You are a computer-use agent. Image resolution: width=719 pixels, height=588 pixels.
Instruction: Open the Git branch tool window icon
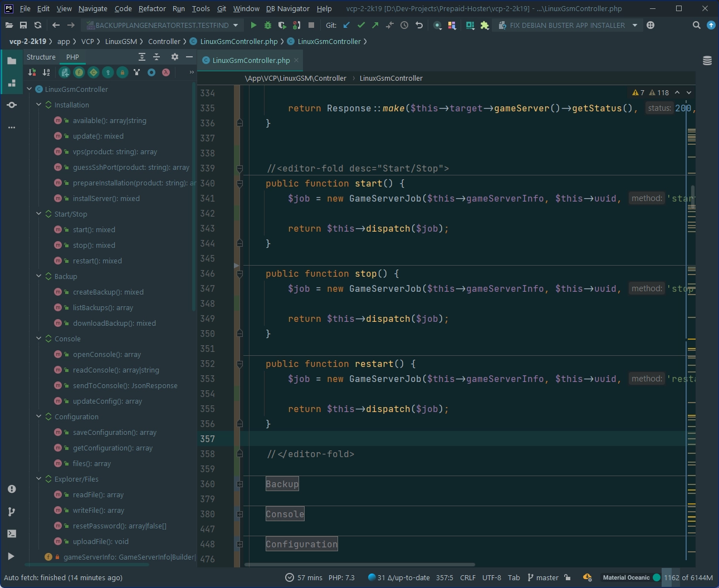pos(12,511)
